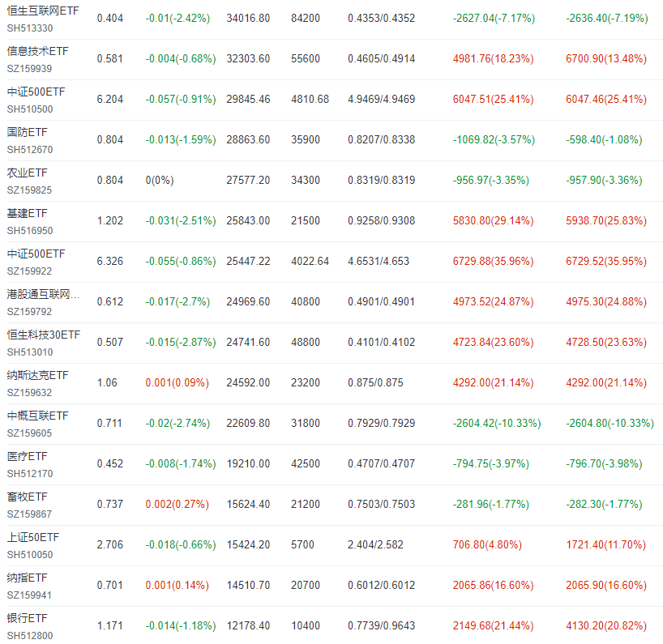Click profit 6729.52(35.95%)
663x644 pixels.
click(606, 262)
